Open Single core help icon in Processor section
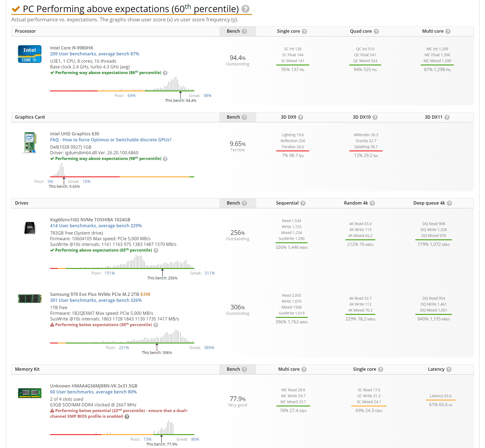This screenshot has width=485, height=448. pyautogui.click(x=304, y=31)
